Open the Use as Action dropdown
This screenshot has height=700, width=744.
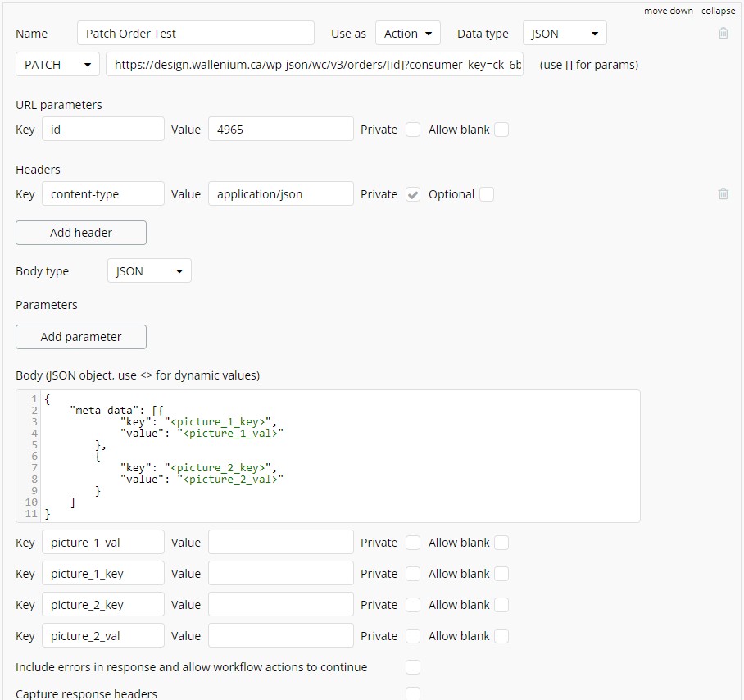click(407, 33)
